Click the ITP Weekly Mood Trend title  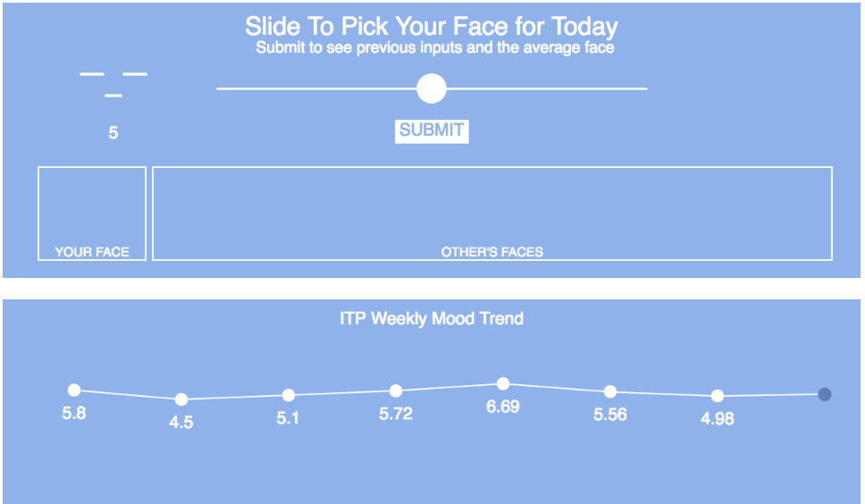click(x=432, y=318)
